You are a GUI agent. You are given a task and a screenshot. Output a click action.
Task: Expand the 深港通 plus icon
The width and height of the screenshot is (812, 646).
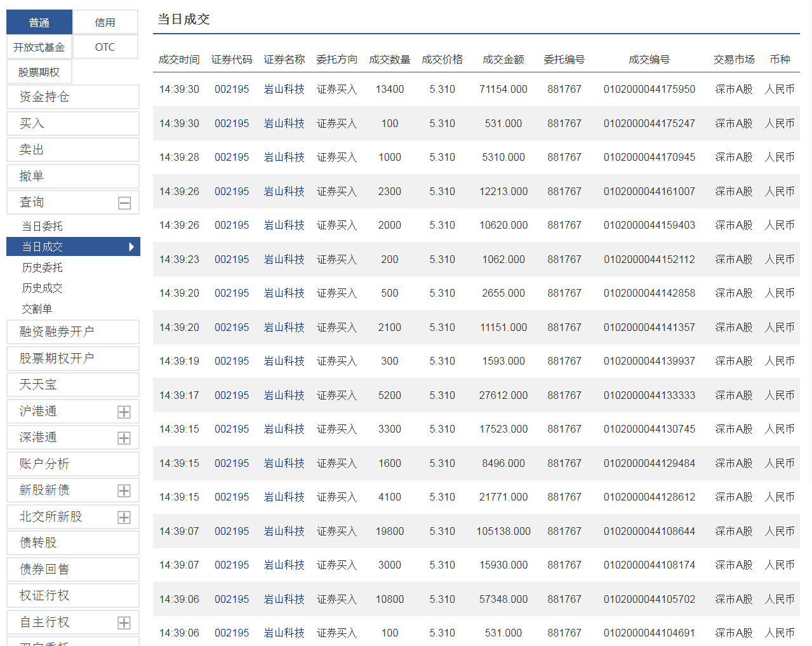pyautogui.click(x=124, y=438)
